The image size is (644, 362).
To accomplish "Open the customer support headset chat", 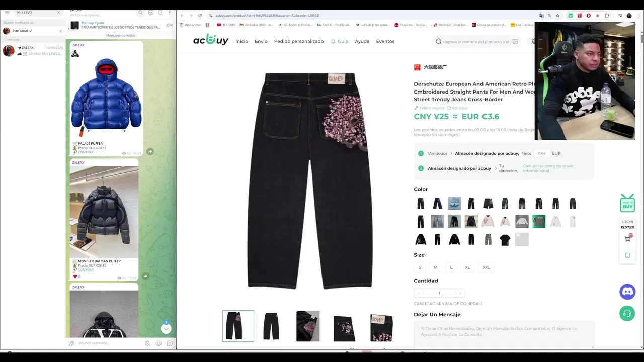I will [x=627, y=314].
